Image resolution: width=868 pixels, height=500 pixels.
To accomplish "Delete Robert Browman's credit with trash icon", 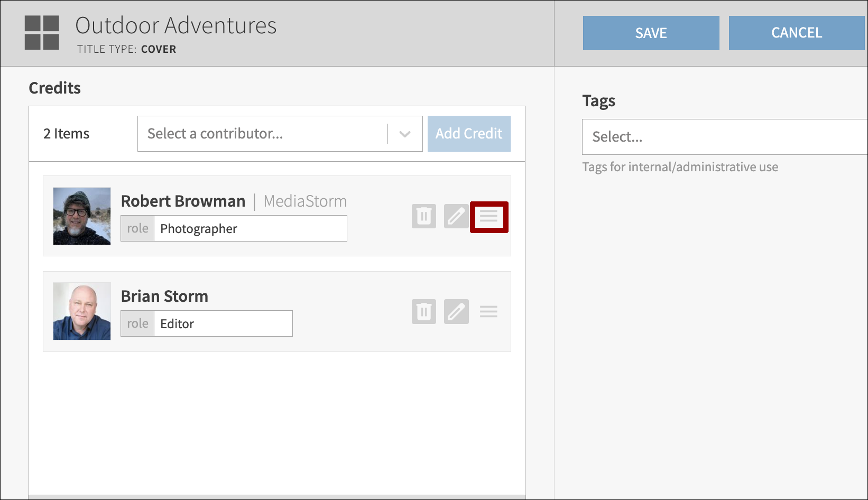I will pyautogui.click(x=423, y=216).
